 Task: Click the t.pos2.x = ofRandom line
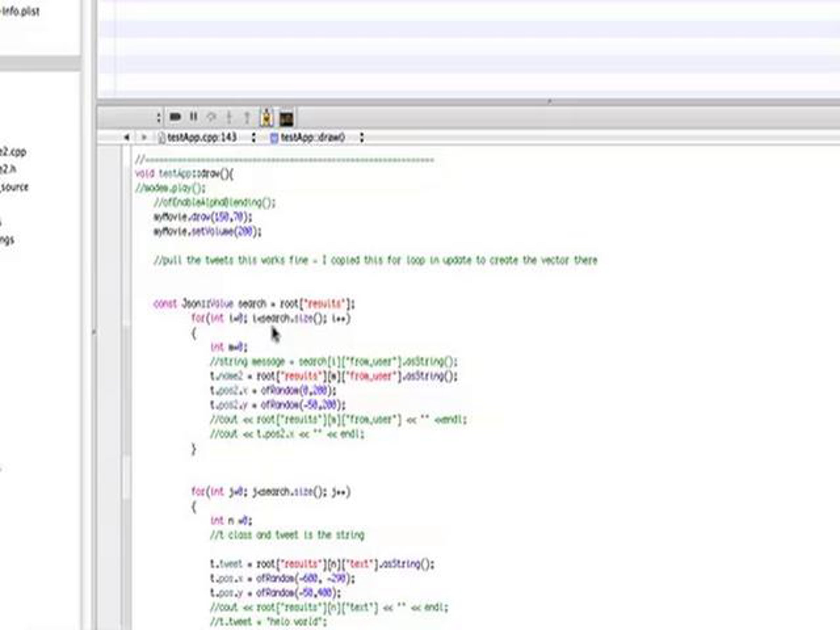click(273, 390)
